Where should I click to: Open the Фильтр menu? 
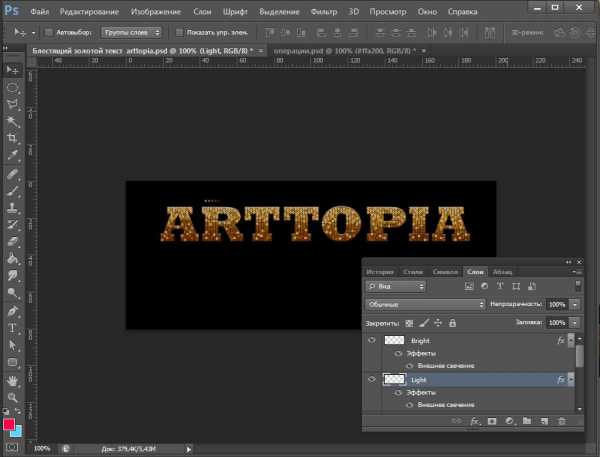[x=324, y=11]
